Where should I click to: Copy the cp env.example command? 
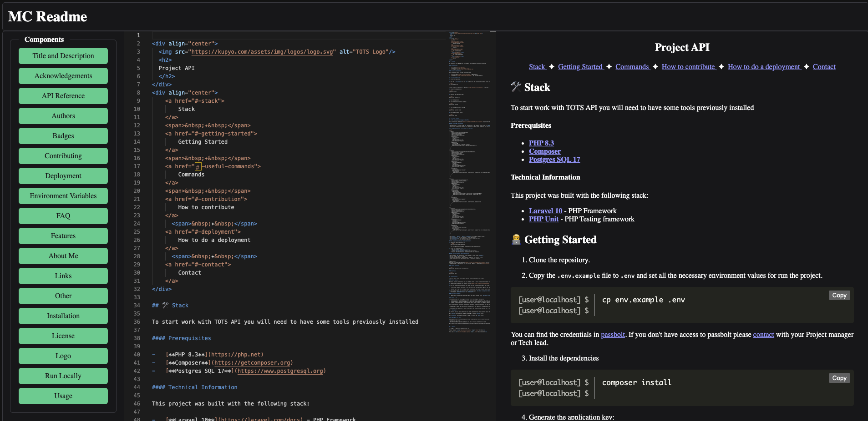pyautogui.click(x=839, y=296)
